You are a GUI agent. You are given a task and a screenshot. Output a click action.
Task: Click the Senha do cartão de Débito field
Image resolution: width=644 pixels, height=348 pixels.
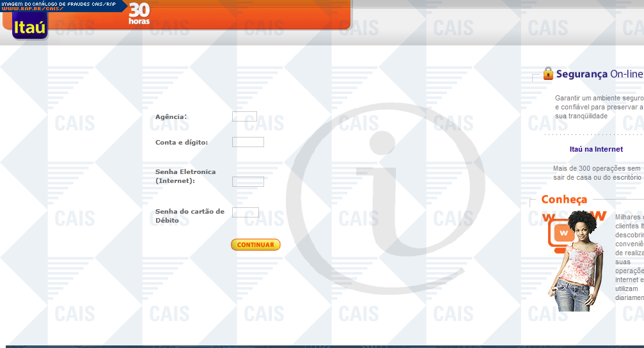click(245, 212)
